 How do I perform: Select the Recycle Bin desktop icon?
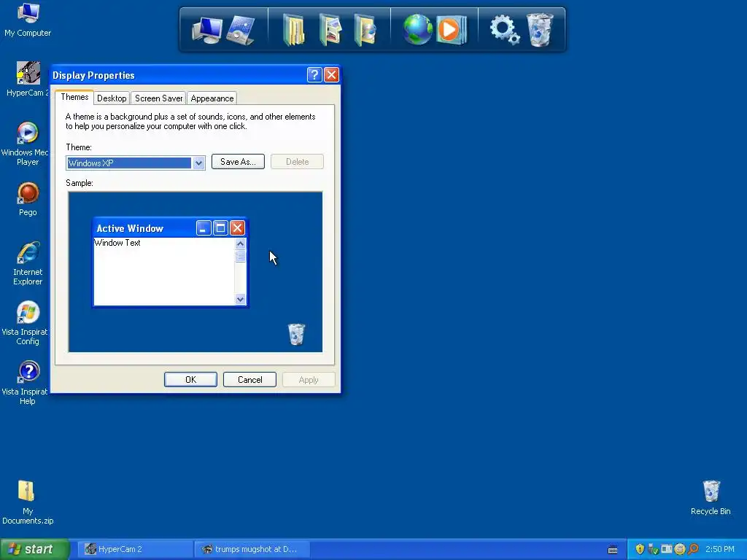[711, 497]
